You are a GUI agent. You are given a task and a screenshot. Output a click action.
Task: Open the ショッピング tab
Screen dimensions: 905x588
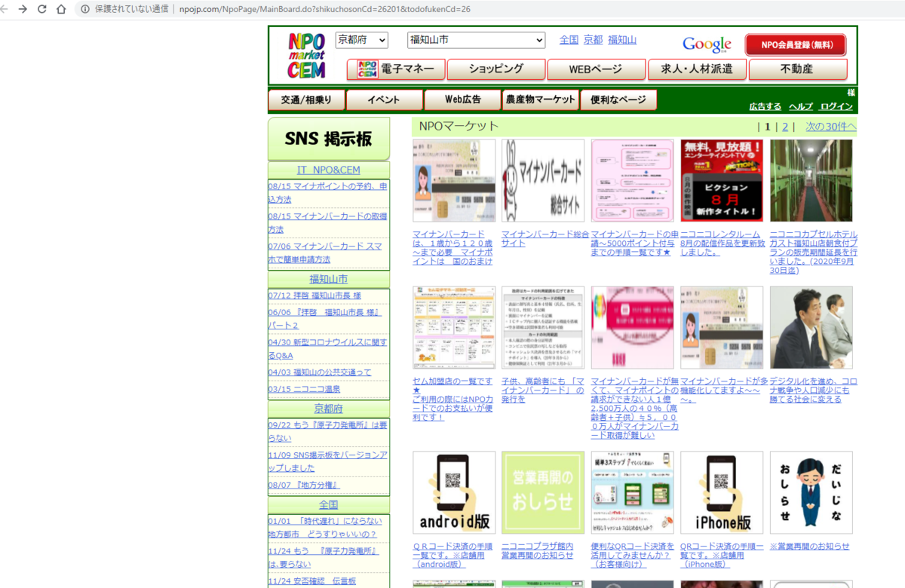(x=496, y=69)
